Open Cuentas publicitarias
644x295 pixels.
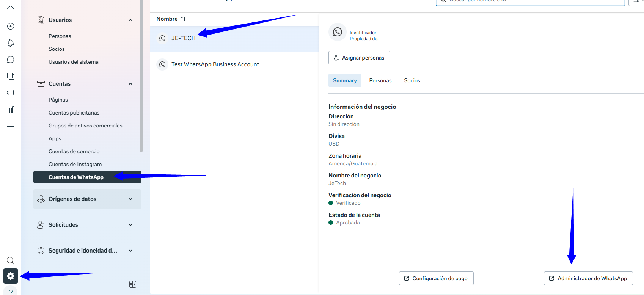pos(74,113)
